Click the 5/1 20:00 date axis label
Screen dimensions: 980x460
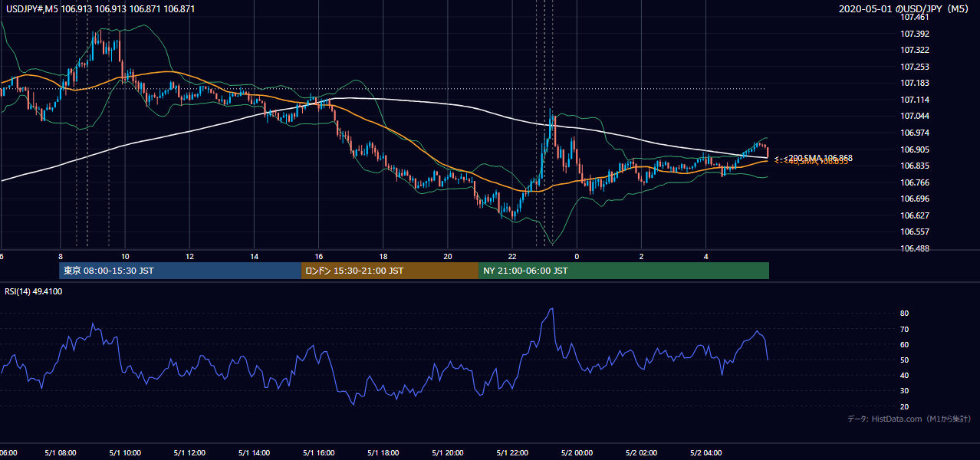[x=448, y=453]
